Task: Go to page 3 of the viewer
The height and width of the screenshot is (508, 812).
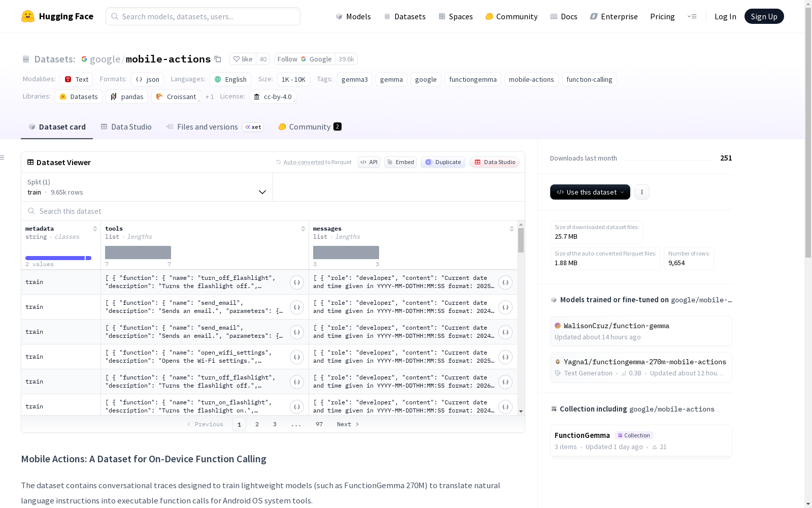Action: coord(275,424)
